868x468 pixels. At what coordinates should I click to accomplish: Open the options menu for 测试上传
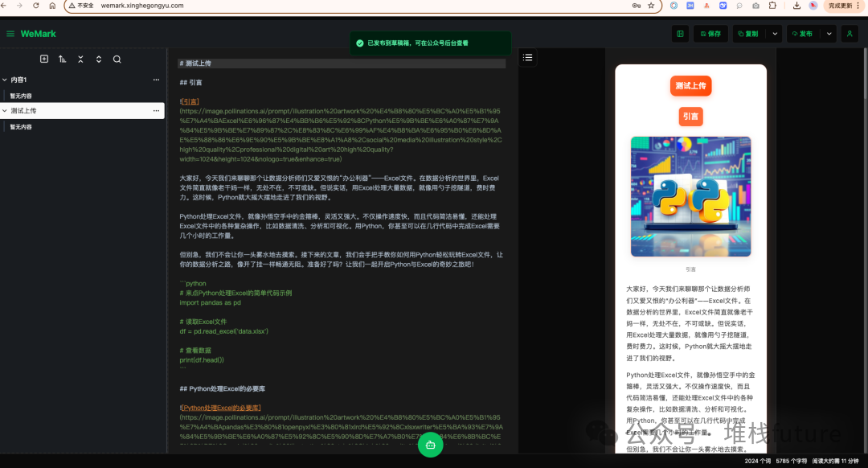(157, 110)
